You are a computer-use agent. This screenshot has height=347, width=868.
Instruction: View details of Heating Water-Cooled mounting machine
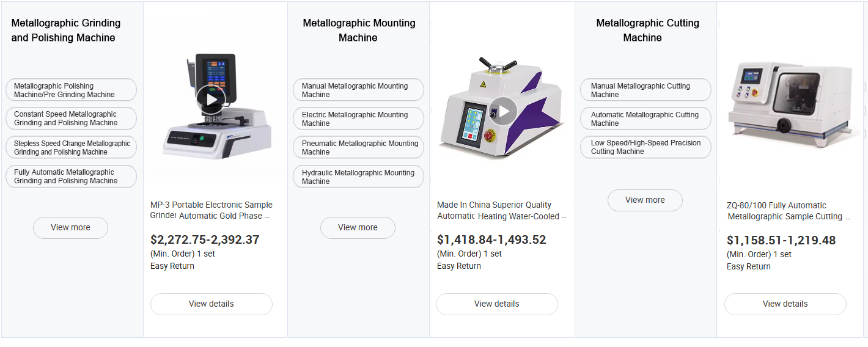[x=497, y=304]
